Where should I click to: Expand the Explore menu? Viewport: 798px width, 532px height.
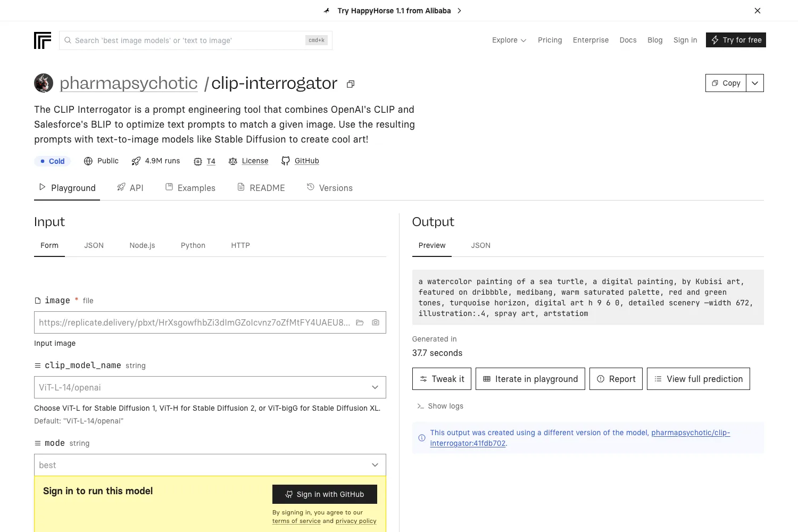pyautogui.click(x=509, y=40)
